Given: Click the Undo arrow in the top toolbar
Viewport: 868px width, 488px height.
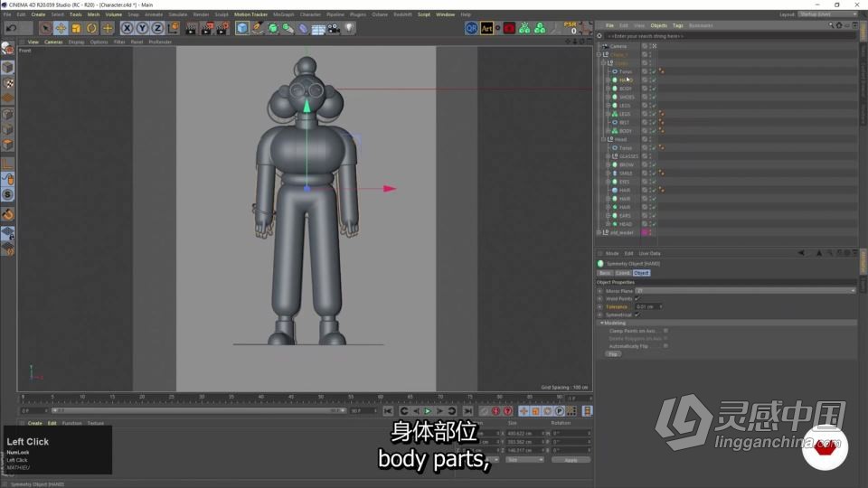Looking at the screenshot, I should tap(12, 28).
